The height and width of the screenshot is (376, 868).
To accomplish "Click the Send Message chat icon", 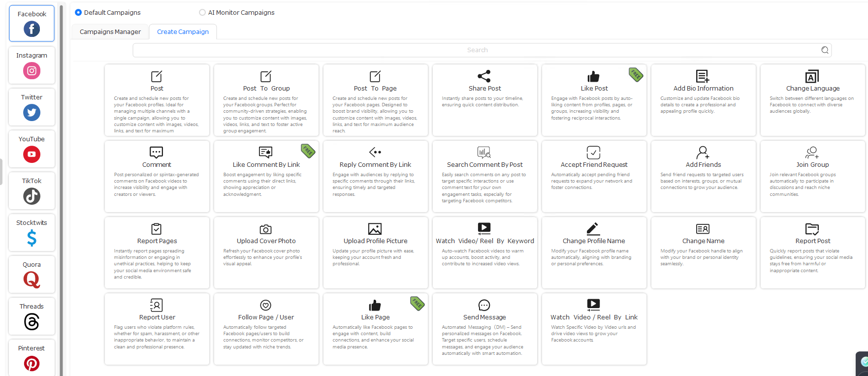I will pyautogui.click(x=484, y=305).
